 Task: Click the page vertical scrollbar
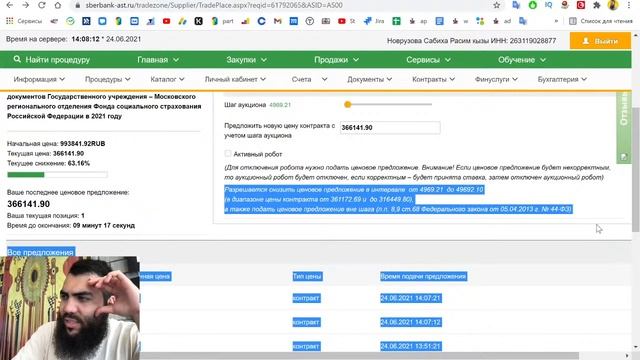[x=636, y=171]
